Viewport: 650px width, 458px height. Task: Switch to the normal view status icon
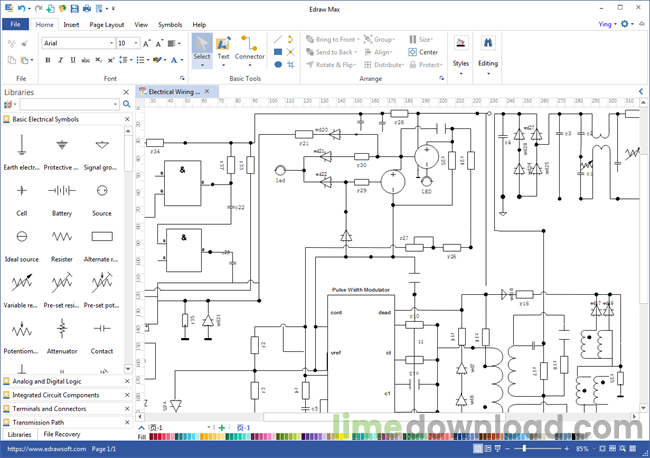(x=478, y=448)
